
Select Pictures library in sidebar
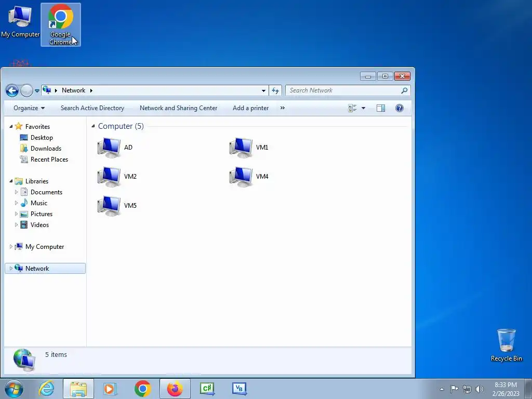tap(42, 214)
